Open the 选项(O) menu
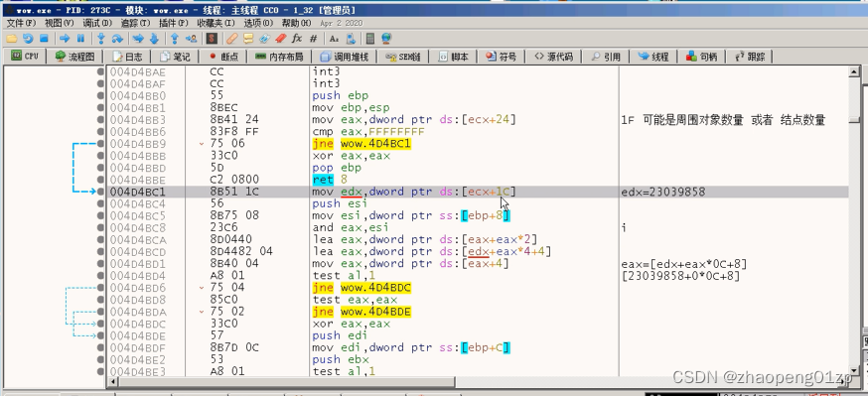The height and width of the screenshot is (396, 868). point(258,23)
